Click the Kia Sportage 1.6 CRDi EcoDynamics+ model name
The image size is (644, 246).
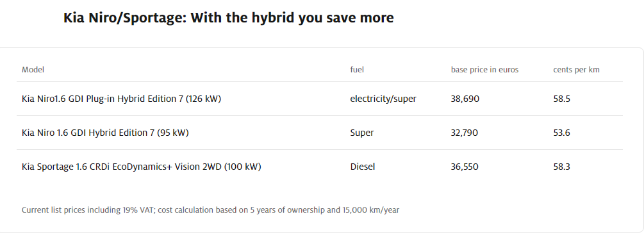141,167
